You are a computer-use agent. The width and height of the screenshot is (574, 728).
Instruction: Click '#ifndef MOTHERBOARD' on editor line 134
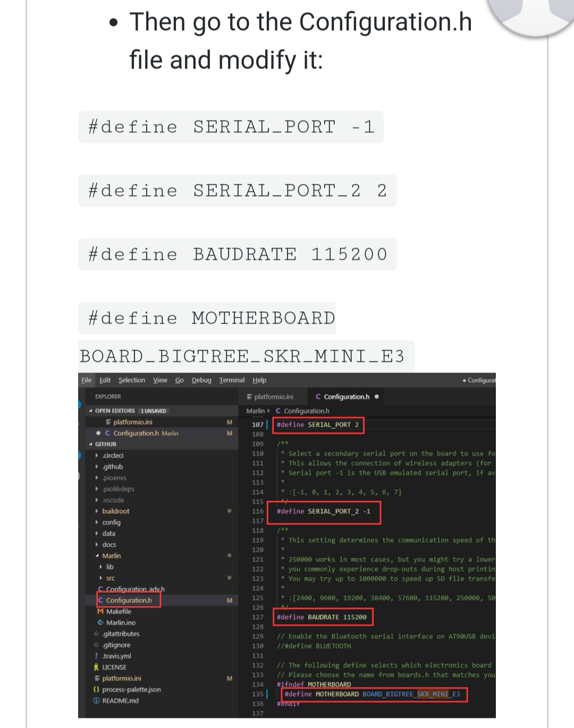click(314, 685)
